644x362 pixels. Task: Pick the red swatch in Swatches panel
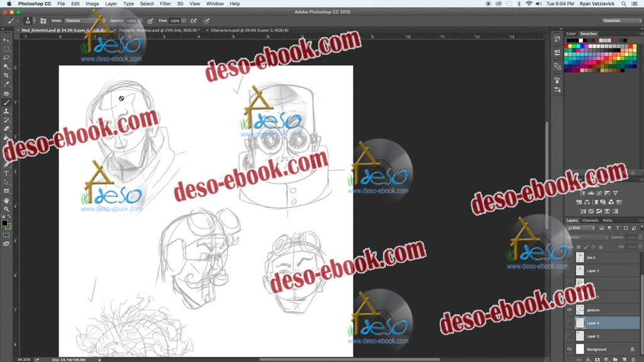point(567,46)
